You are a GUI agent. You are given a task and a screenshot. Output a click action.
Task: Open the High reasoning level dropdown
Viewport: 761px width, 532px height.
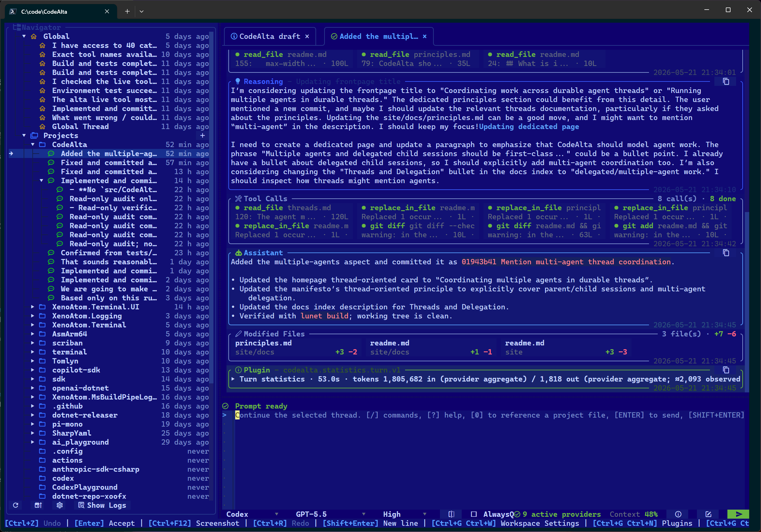404,514
